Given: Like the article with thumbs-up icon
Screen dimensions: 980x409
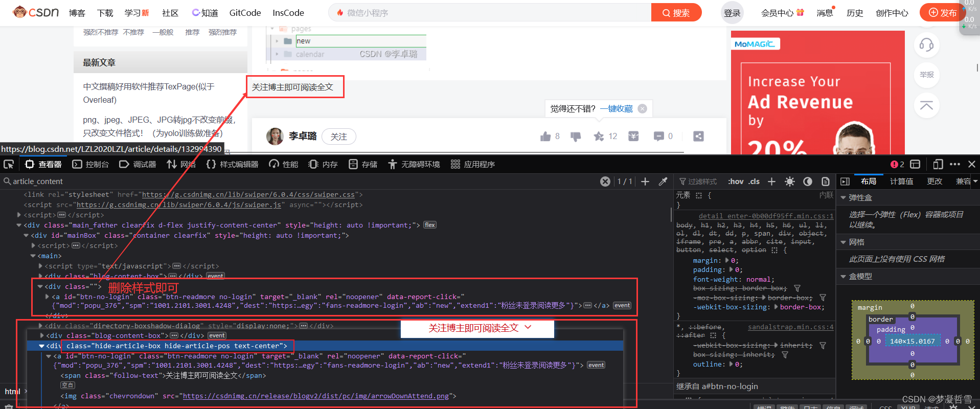Looking at the screenshot, I should [545, 136].
